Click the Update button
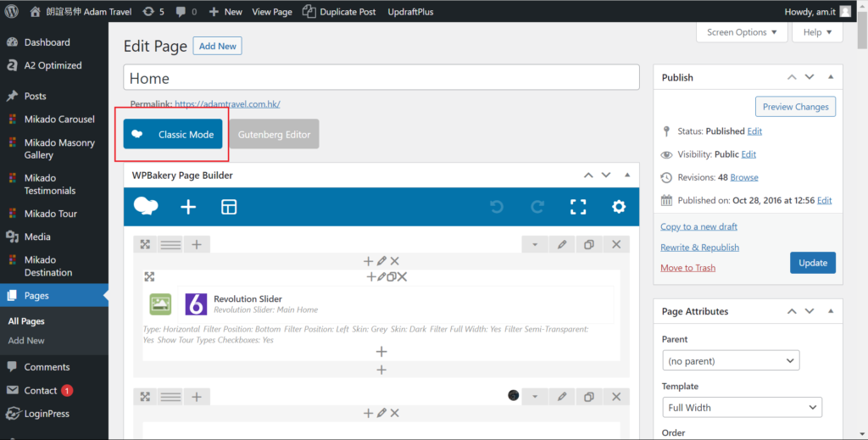Viewport: 868px width, 440px height. click(813, 263)
